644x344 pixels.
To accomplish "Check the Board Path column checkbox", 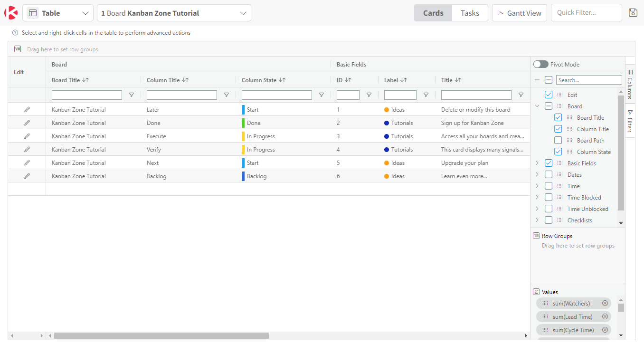I will tap(558, 140).
